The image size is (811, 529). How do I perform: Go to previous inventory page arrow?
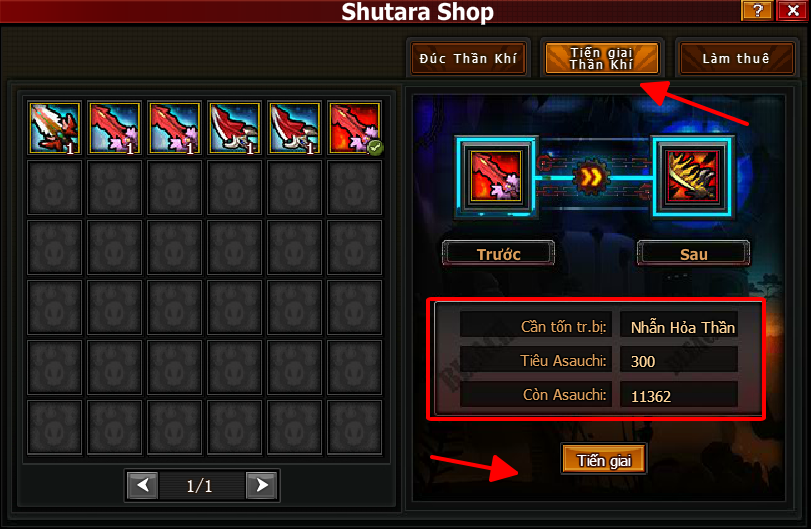click(143, 485)
